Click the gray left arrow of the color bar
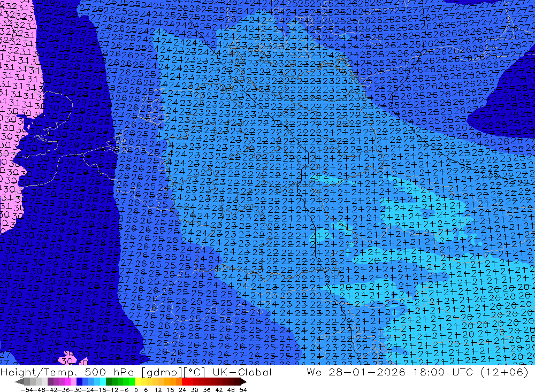 (20, 382)
